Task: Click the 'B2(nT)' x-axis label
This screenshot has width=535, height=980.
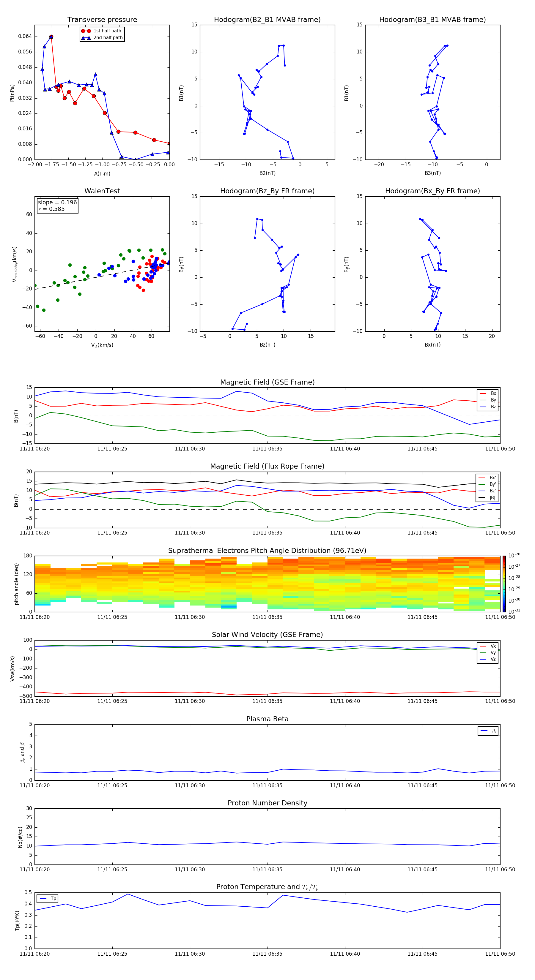Action: pos(267,173)
